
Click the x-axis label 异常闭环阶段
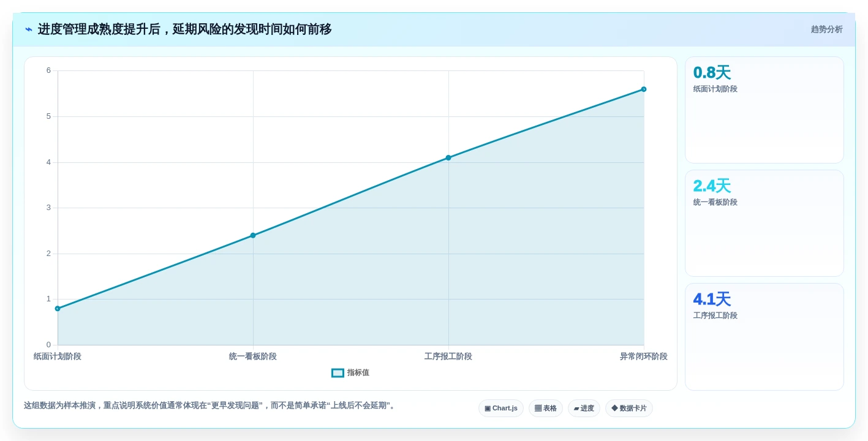(x=644, y=356)
